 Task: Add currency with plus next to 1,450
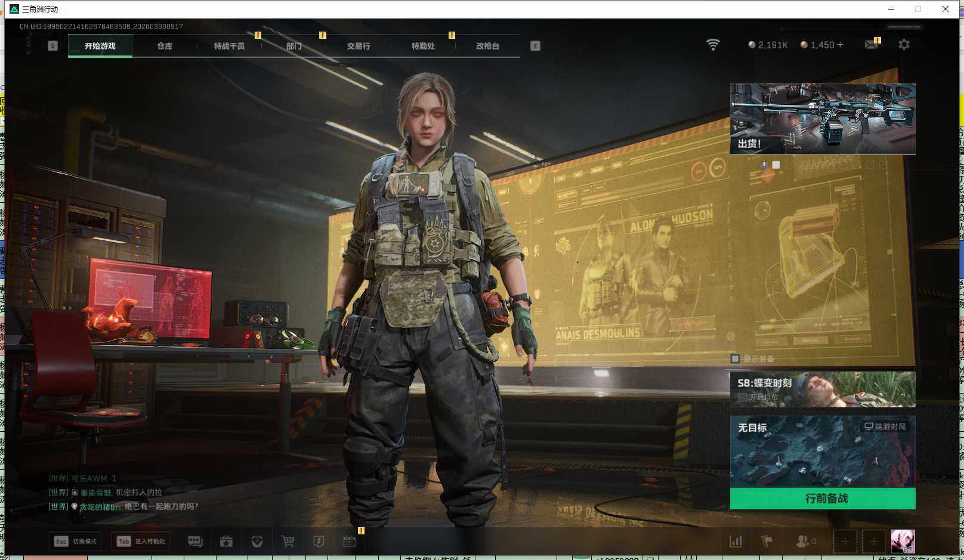tap(841, 45)
